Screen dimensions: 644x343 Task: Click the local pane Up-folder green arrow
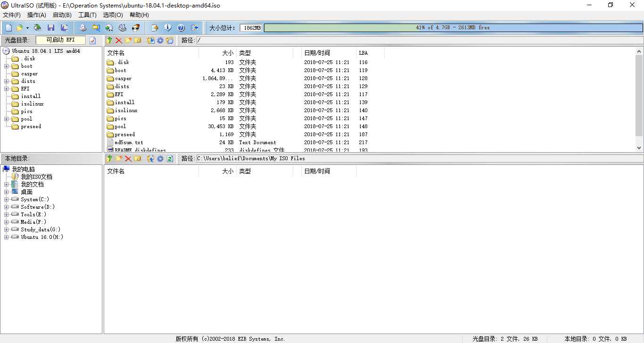[109, 159]
